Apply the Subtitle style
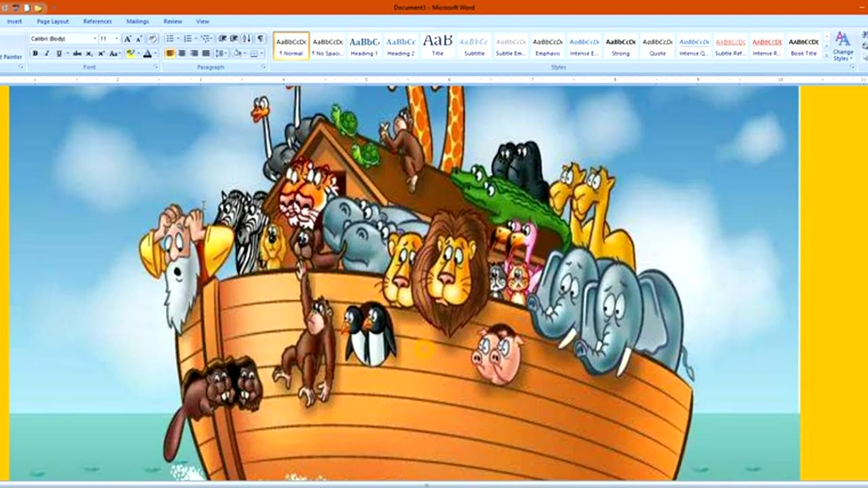Viewport: 868px width, 488px height. [x=475, y=45]
